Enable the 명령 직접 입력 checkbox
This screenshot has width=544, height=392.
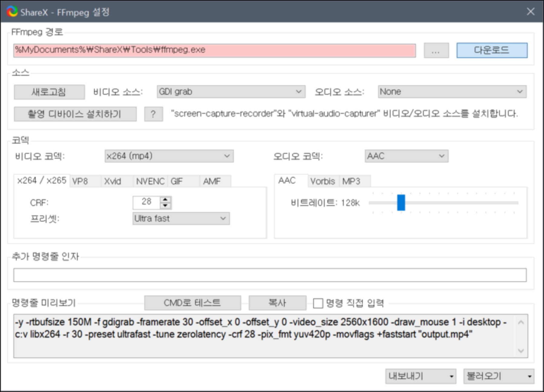(318, 303)
